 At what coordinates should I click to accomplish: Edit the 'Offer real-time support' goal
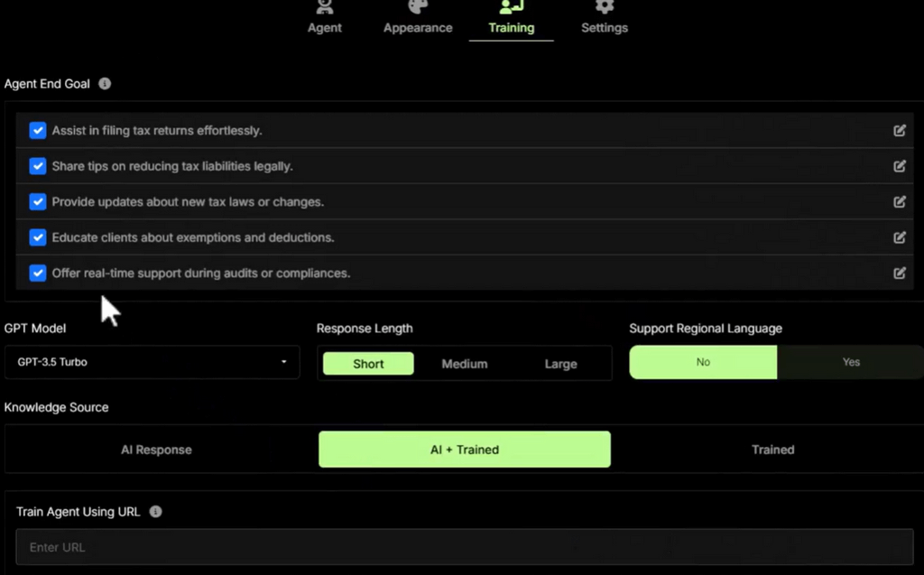(900, 273)
